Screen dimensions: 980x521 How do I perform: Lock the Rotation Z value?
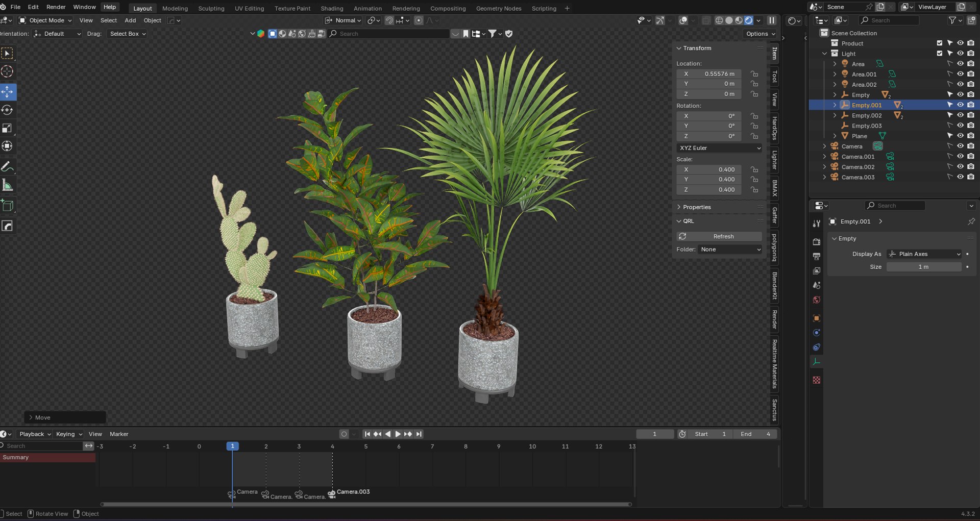pos(754,136)
